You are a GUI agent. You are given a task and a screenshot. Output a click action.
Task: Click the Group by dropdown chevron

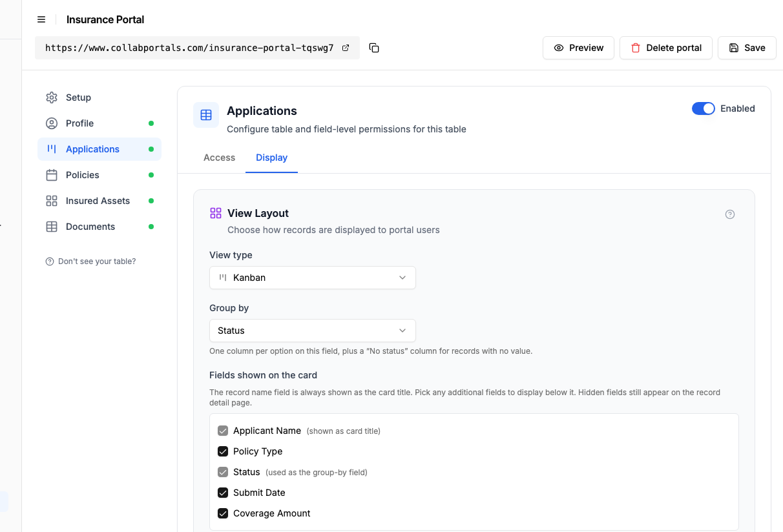pyautogui.click(x=402, y=331)
